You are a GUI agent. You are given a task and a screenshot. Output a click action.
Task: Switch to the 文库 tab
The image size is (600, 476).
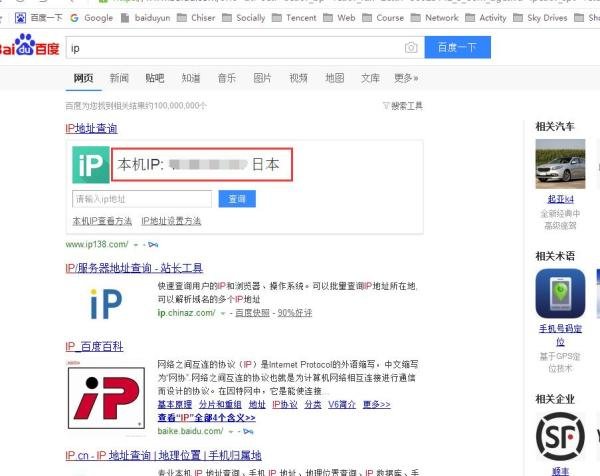(x=370, y=78)
